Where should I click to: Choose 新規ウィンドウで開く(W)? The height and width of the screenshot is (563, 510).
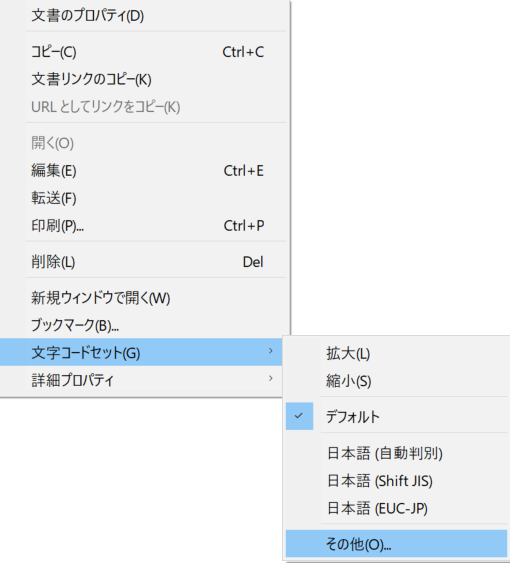point(144,298)
